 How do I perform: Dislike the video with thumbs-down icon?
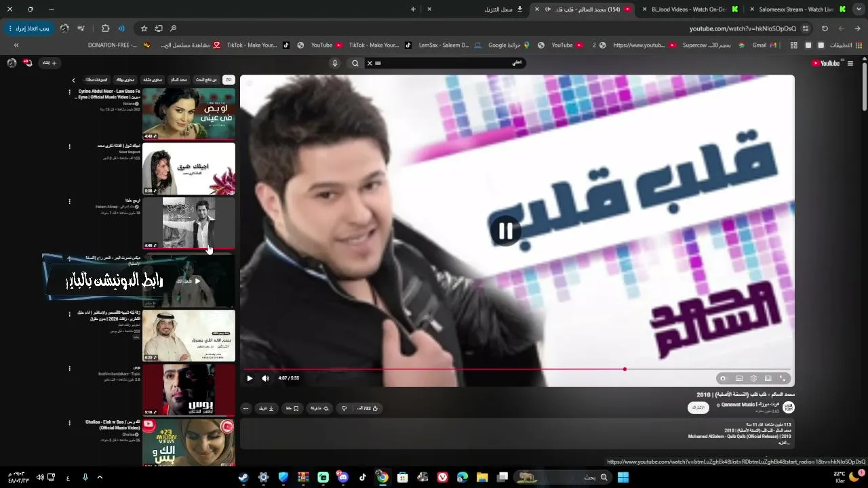(x=344, y=408)
